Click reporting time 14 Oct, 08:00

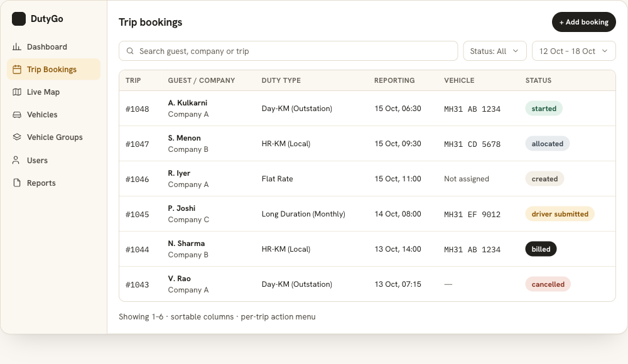coord(398,214)
